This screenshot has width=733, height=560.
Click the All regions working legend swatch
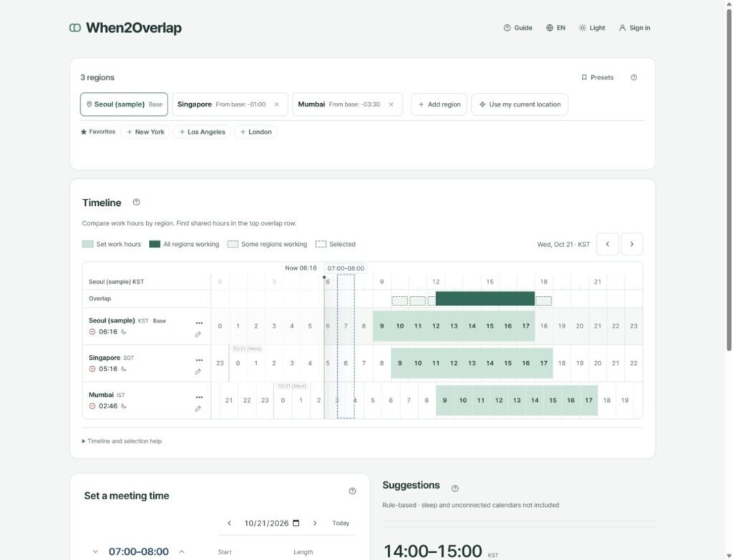coord(155,245)
